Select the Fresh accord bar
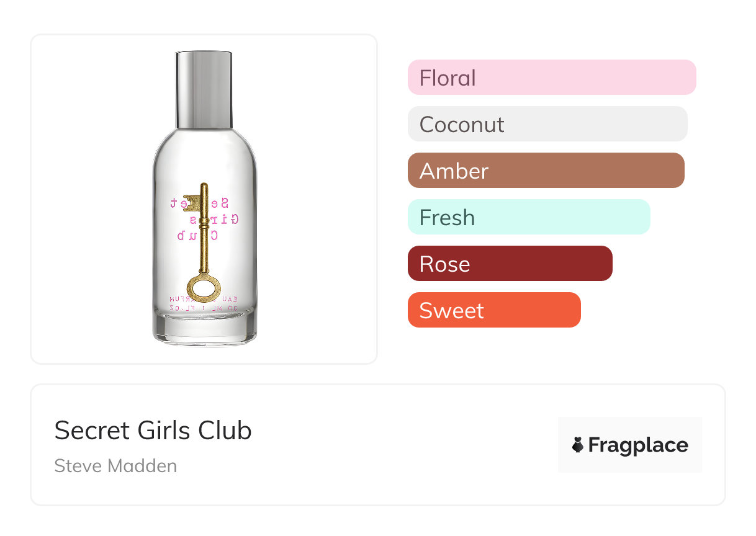Screen dimensions: 756x536 [528, 217]
